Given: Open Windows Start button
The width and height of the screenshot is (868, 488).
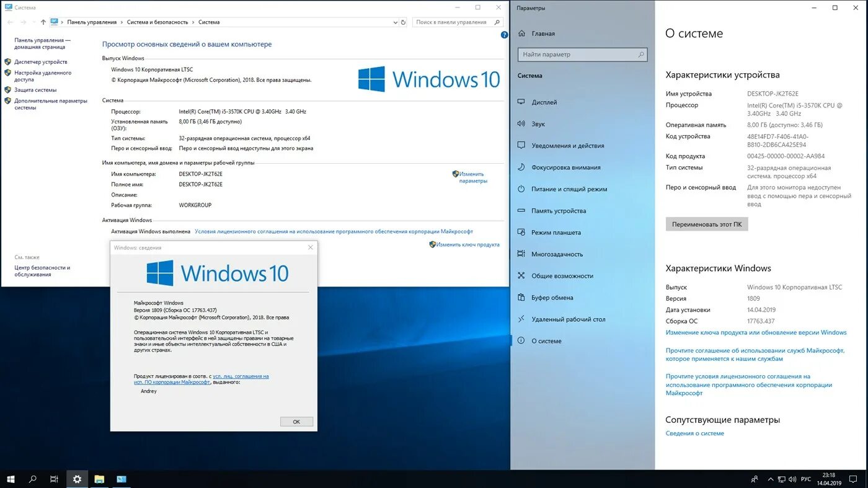Looking at the screenshot, I should pos(11,479).
